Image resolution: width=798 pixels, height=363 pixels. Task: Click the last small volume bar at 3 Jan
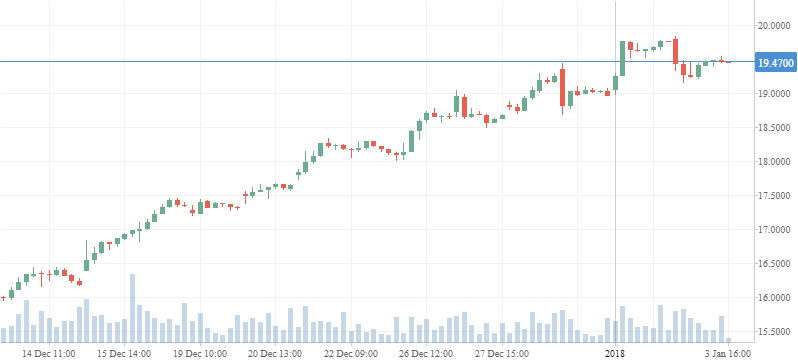pyautogui.click(x=728, y=340)
